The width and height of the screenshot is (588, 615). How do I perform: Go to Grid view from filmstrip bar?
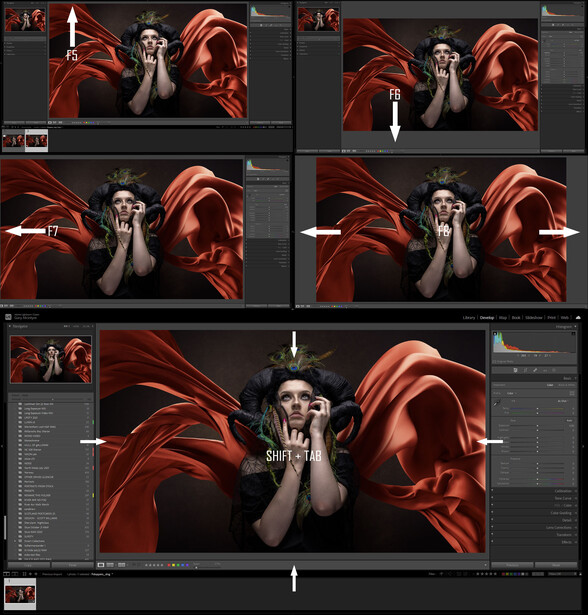(24, 574)
